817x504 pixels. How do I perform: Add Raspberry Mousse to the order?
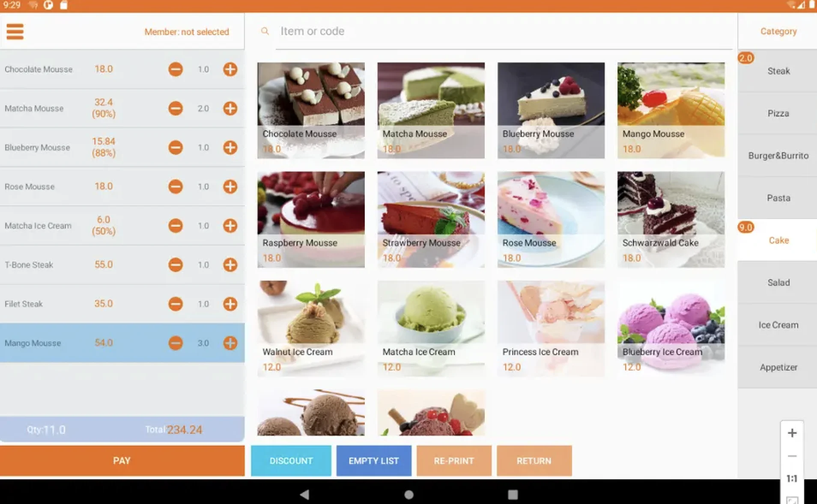[311, 219]
